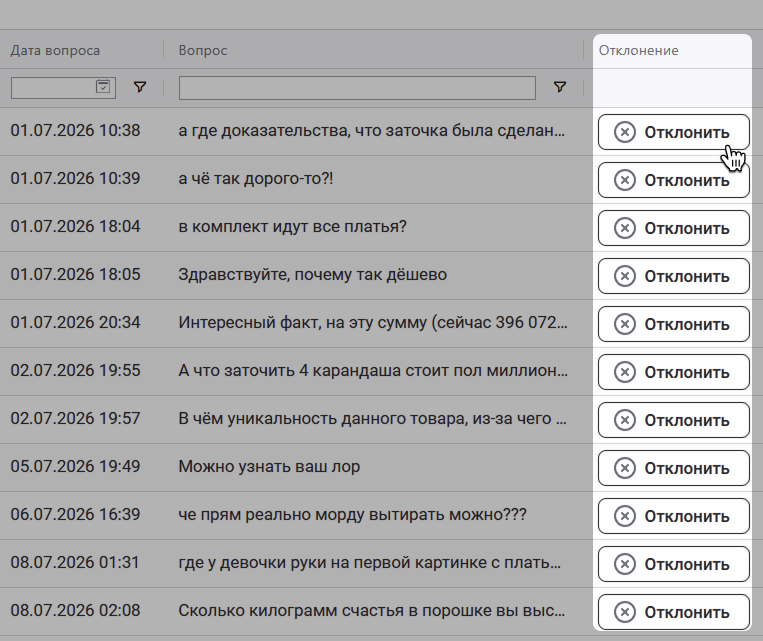Reject question 'Здравствуйте, почему так дёшево'
Screen dimensions: 763x641
click(673, 276)
